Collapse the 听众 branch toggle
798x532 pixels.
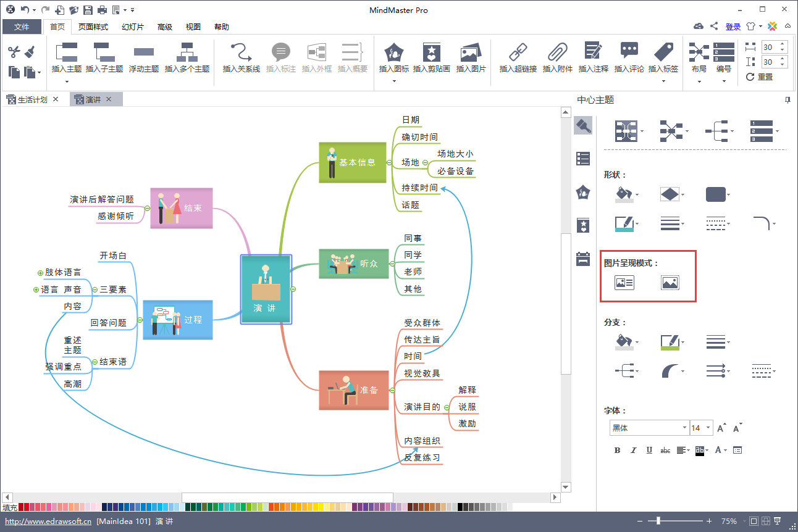(392, 263)
